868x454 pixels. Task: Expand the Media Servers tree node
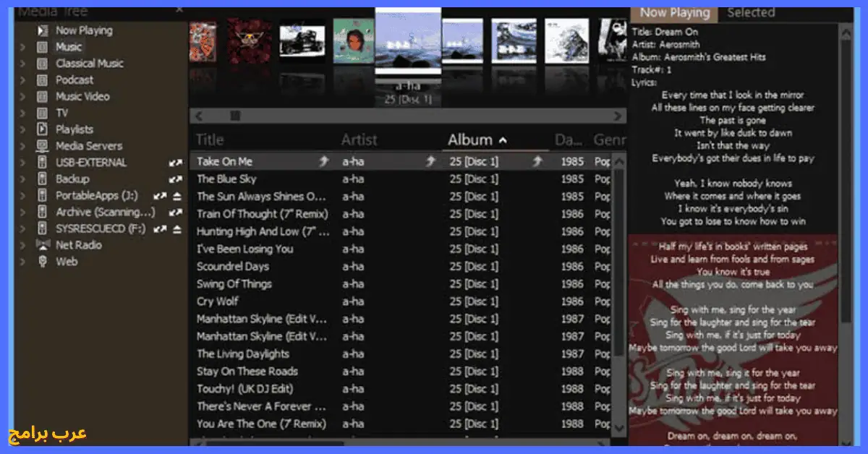[x=22, y=146]
